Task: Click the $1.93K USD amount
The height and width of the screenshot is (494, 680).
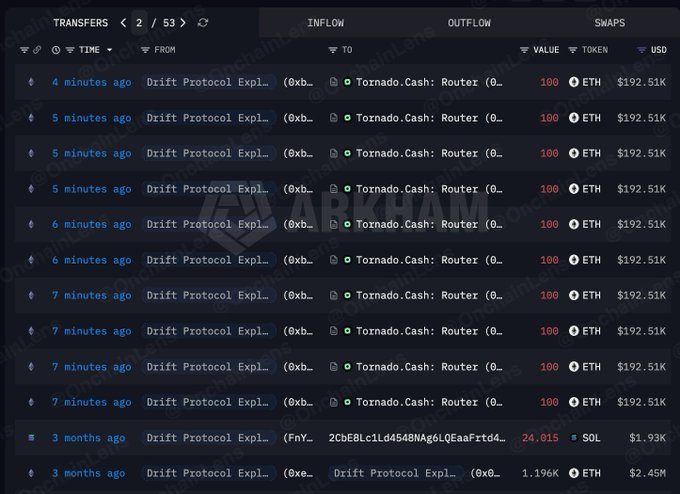Action: (x=647, y=438)
